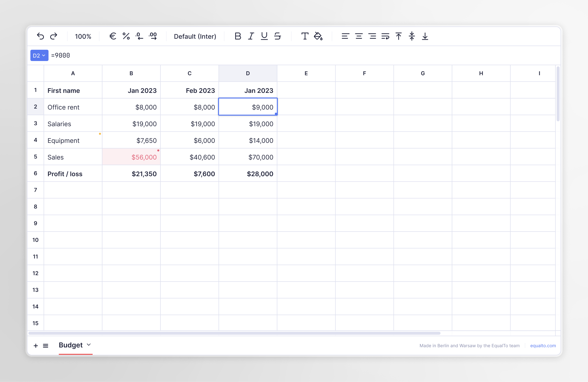Apply percent number format

click(126, 36)
